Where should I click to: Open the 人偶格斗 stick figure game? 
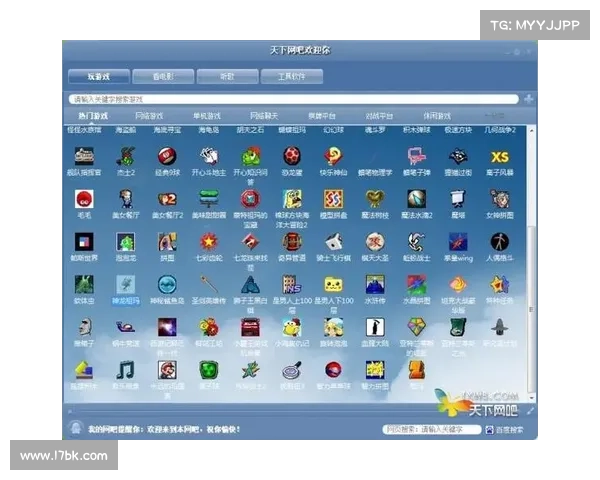pyautogui.click(x=500, y=242)
